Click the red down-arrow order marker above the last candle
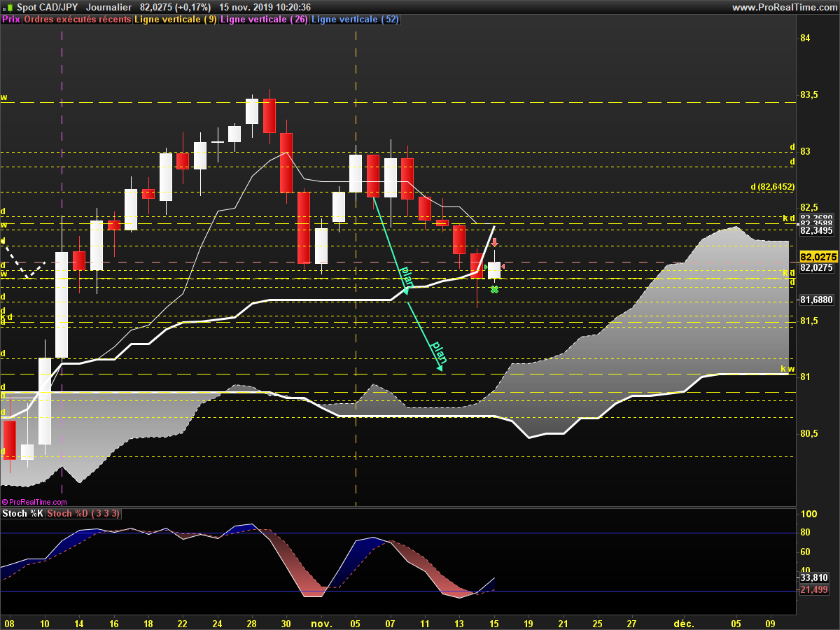This screenshot has height=630, width=840. (x=494, y=243)
